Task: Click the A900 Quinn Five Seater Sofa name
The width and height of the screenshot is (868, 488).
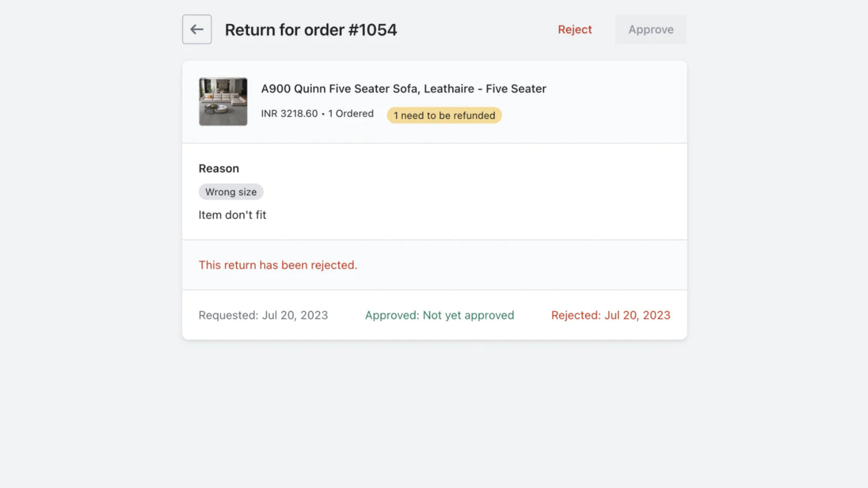Action: (x=339, y=89)
